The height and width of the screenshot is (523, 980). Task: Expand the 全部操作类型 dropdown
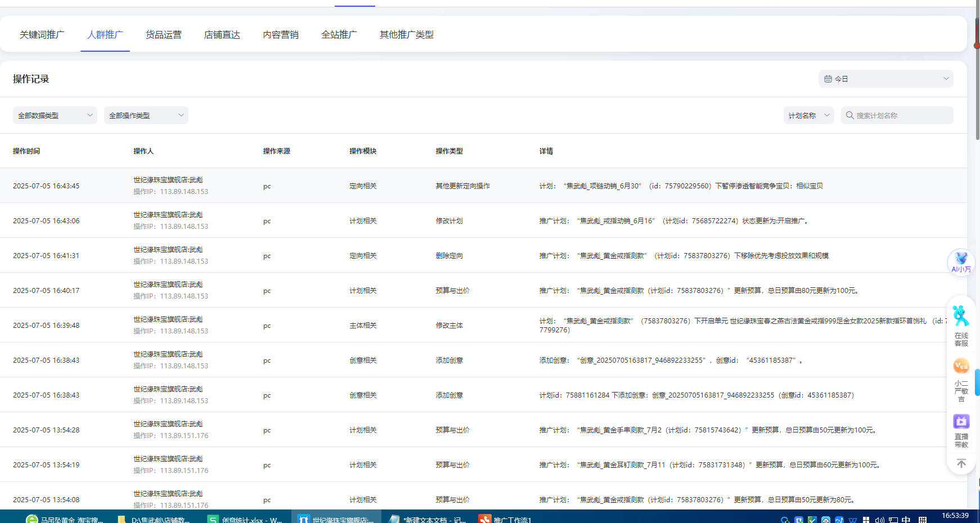(x=146, y=115)
